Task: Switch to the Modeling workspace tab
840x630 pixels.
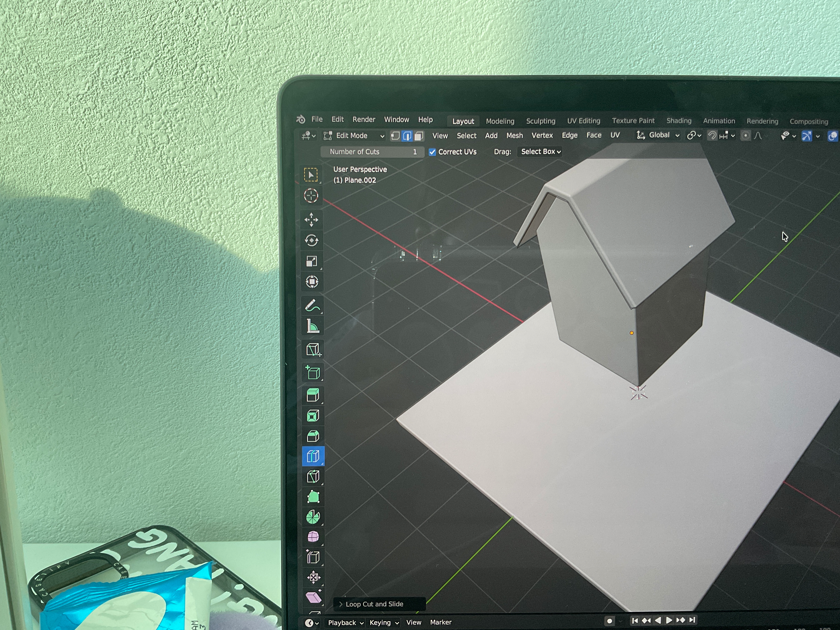Action: tap(500, 121)
